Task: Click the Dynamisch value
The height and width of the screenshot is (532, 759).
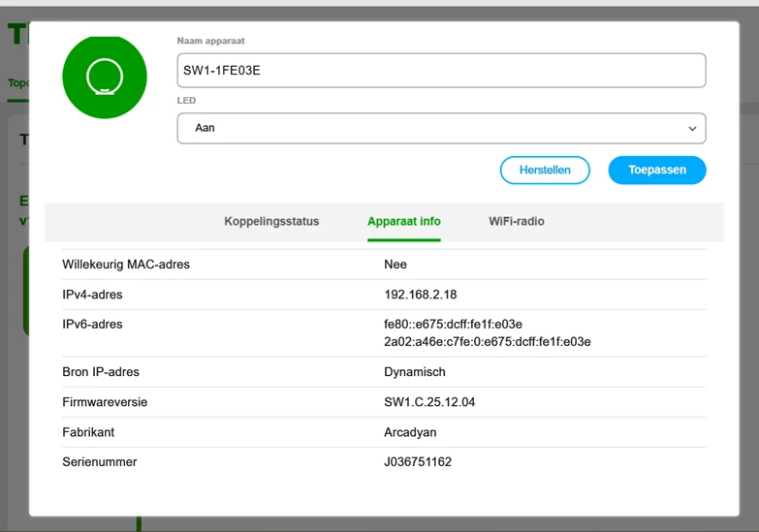Action: [415, 372]
